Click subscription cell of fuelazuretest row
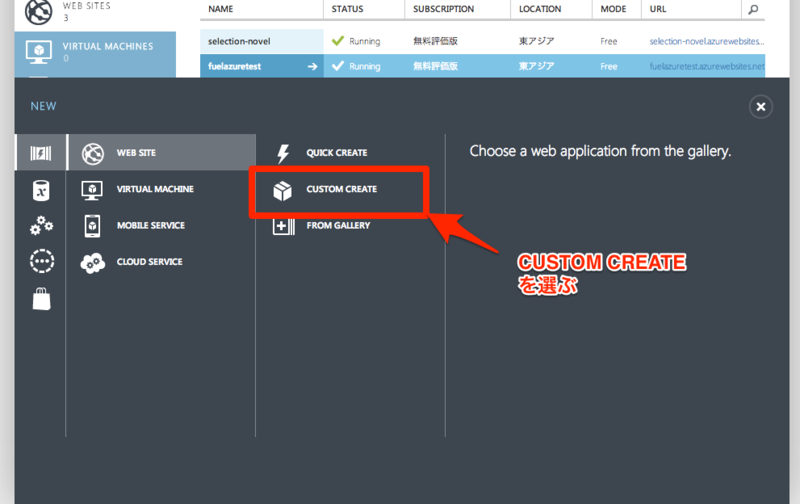The height and width of the screenshot is (504, 800). pyautogui.click(x=435, y=66)
